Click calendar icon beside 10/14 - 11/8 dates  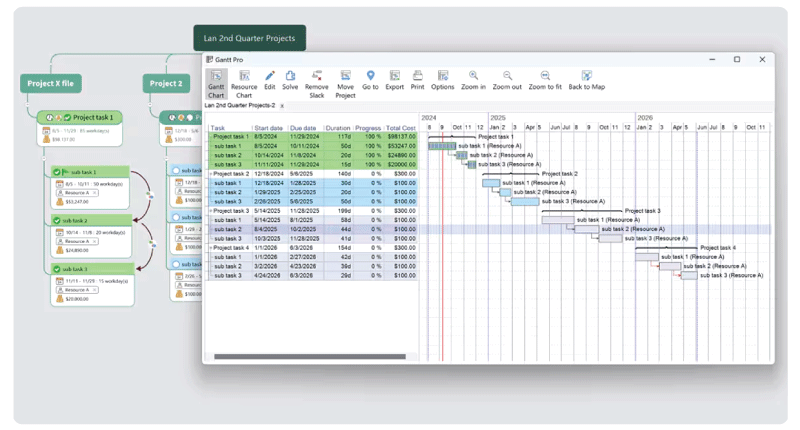[60, 232]
